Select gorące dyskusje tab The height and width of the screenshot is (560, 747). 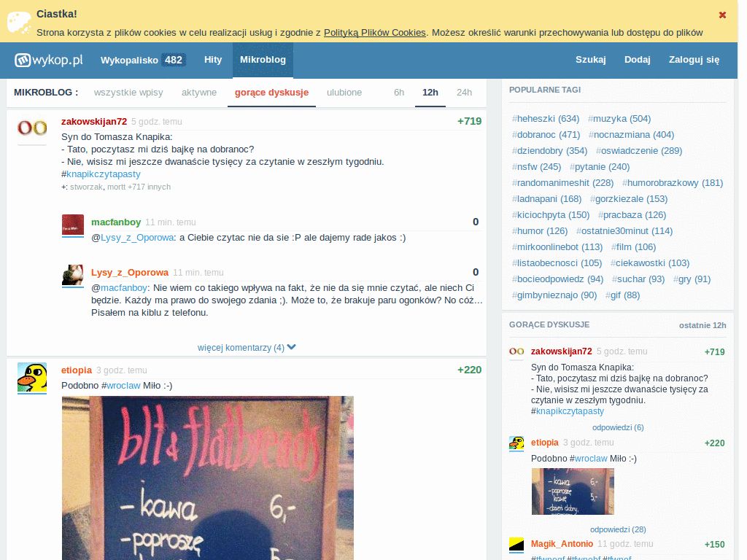click(x=271, y=93)
